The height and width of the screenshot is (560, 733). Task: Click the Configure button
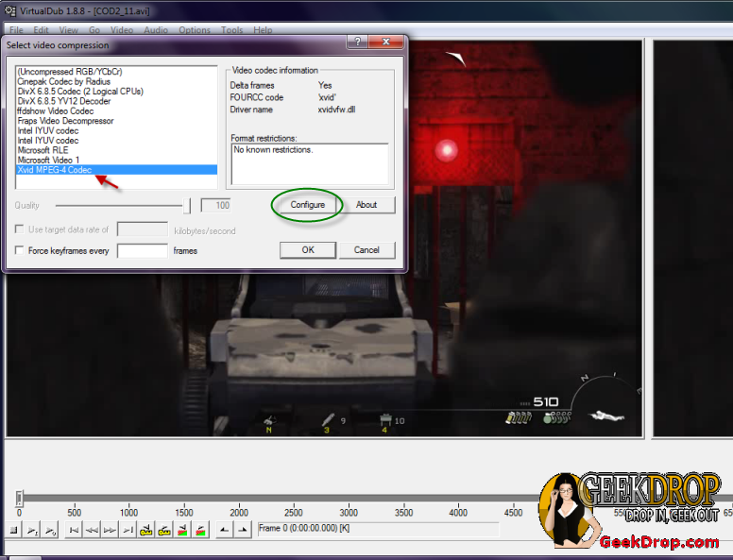coord(307,205)
